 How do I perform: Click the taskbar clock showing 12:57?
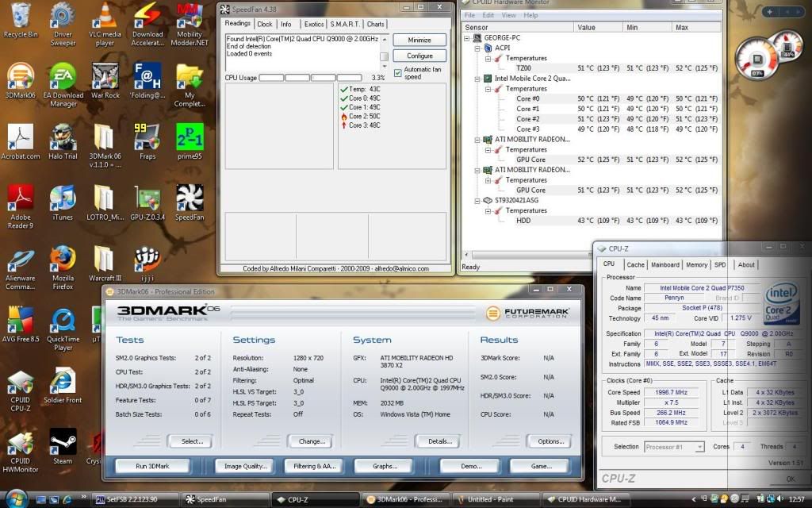pyautogui.click(x=796, y=500)
